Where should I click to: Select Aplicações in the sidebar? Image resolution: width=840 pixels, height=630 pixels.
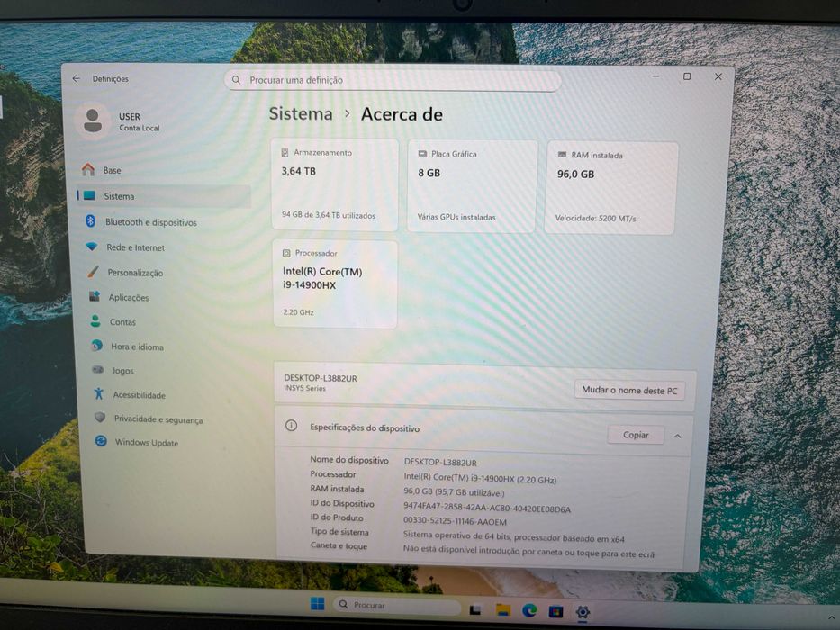point(129,297)
